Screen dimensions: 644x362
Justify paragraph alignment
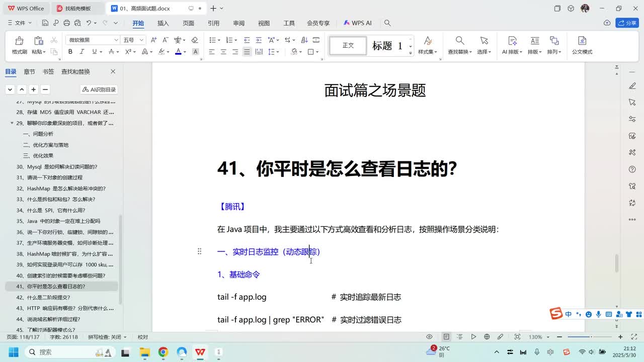(x=247, y=52)
